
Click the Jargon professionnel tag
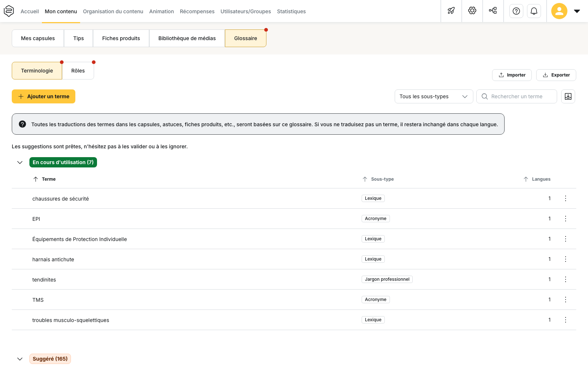(387, 279)
